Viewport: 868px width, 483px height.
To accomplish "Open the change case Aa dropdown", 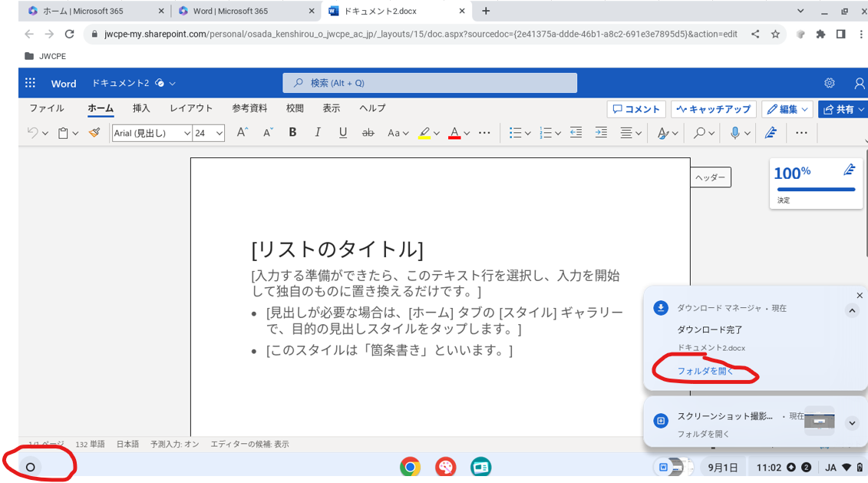I will pos(398,133).
